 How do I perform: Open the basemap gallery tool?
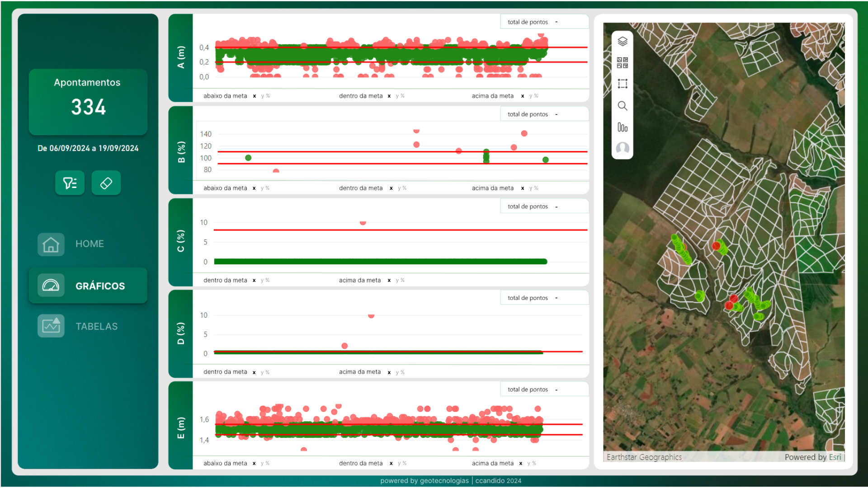[623, 62]
